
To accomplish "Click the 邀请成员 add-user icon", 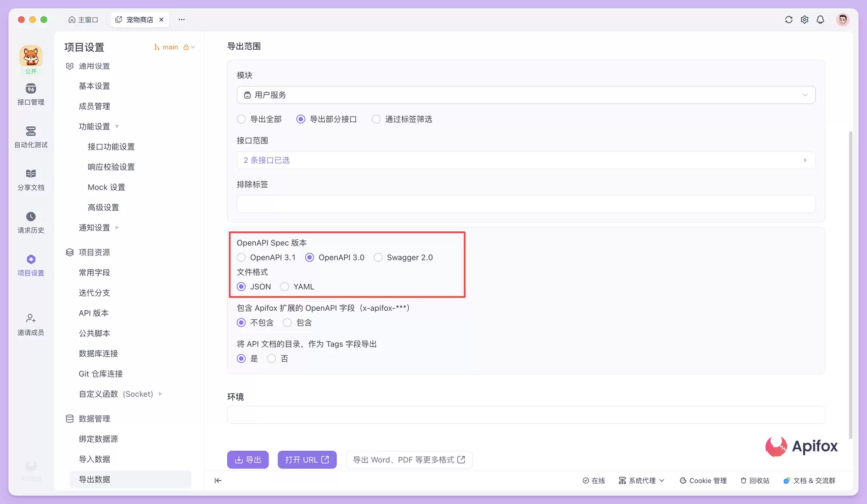I will click(31, 319).
